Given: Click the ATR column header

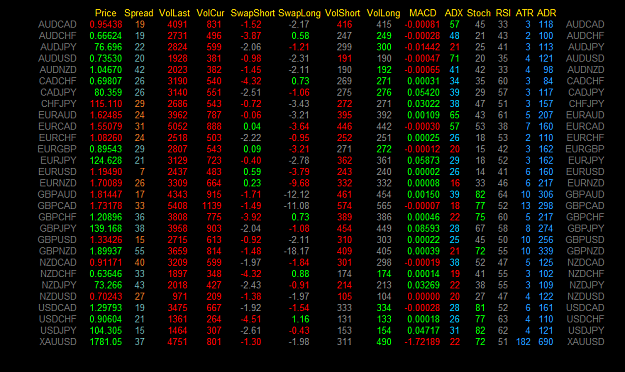Looking at the screenshot, I should (x=524, y=13).
